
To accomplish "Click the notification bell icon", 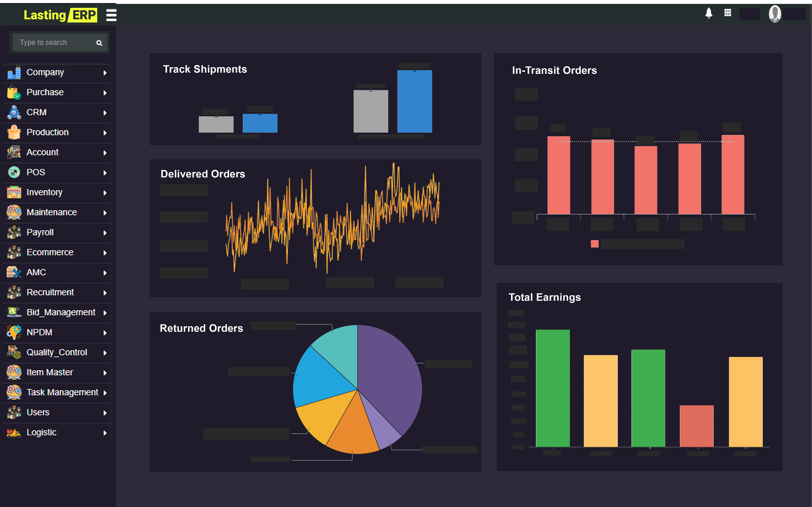I will click(708, 13).
